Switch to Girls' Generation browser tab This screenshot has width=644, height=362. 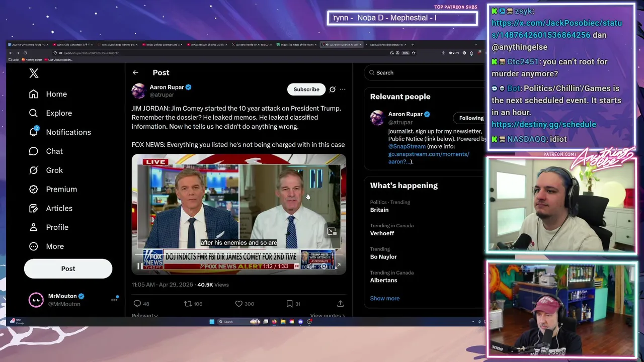point(74,45)
